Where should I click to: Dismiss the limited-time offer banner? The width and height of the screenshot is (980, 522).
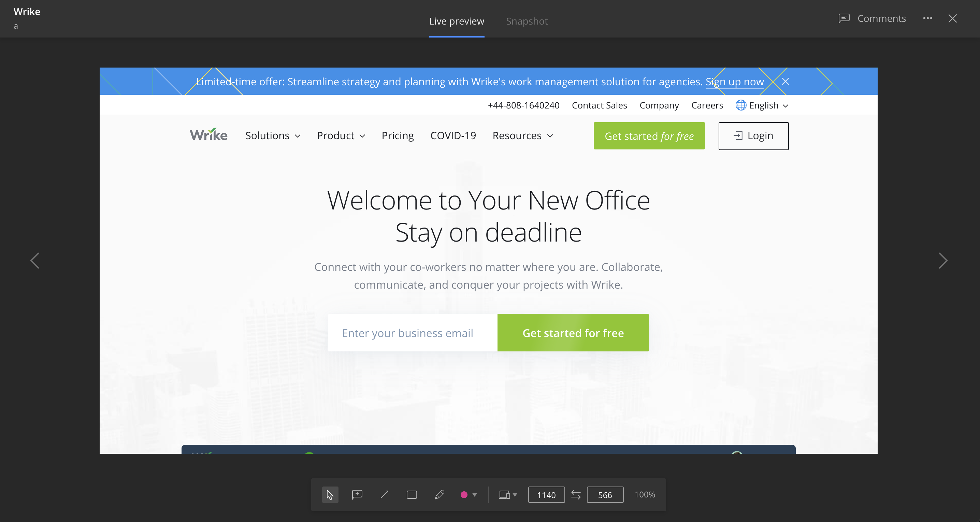785,82
